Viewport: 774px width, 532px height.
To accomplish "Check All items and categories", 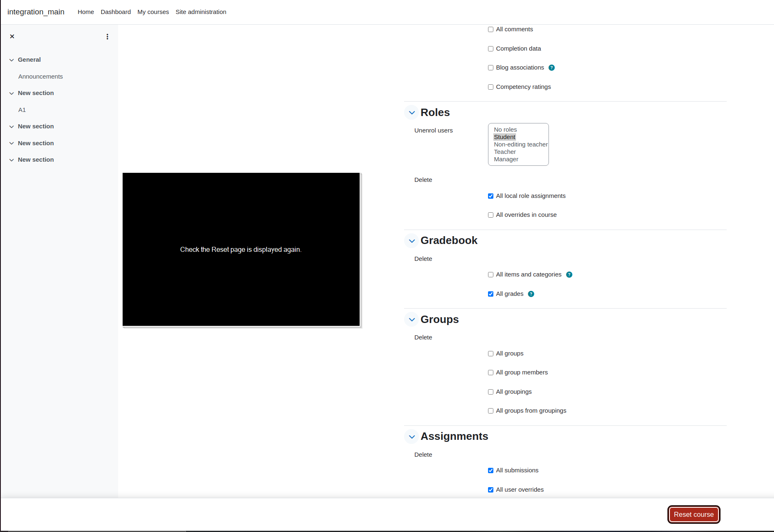I will 490,275.
